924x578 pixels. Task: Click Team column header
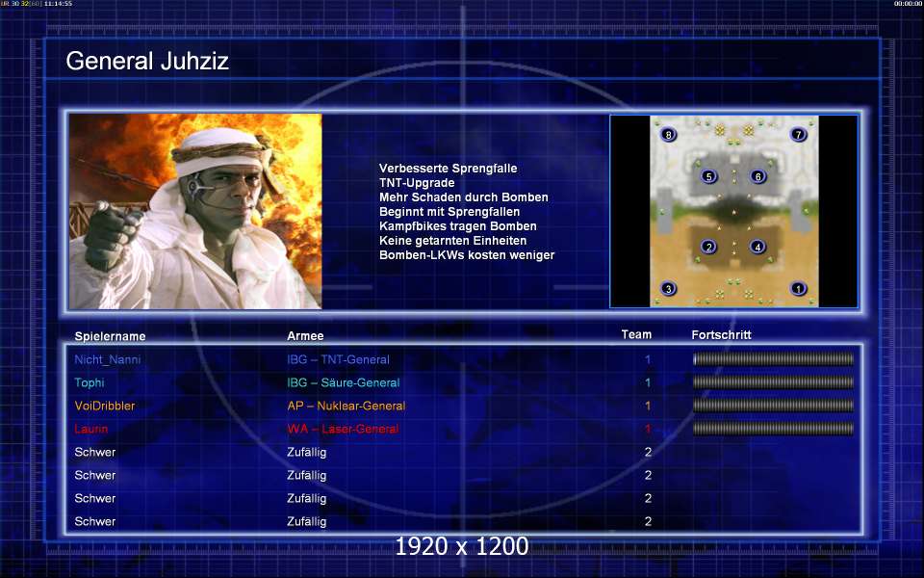636,334
